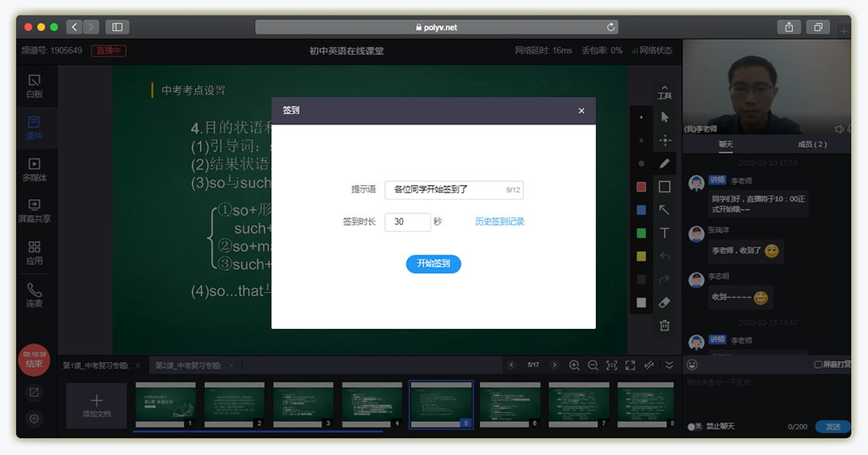
Task: Go to previous slide arrow
Action: tap(511, 364)
